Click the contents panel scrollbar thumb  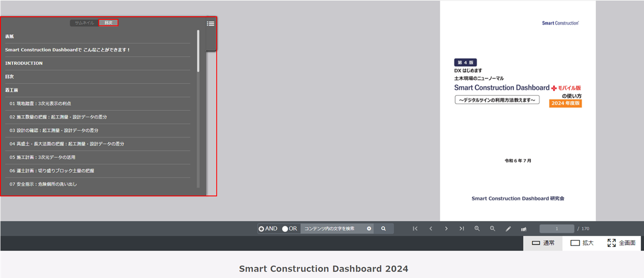pos(198,51)
